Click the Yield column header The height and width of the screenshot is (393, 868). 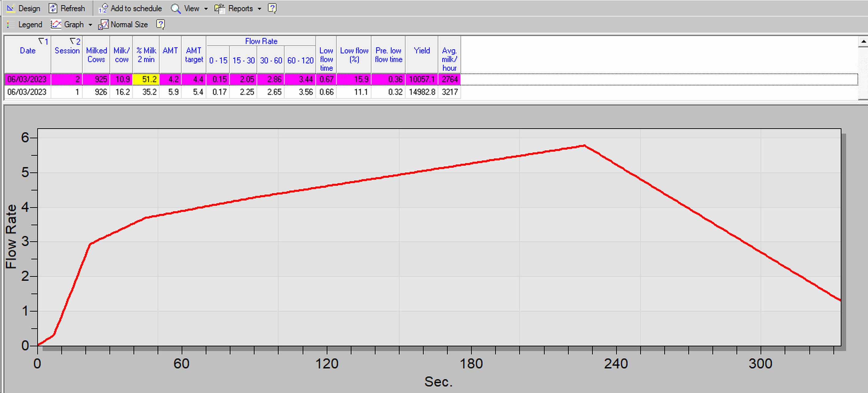[422, 51]
